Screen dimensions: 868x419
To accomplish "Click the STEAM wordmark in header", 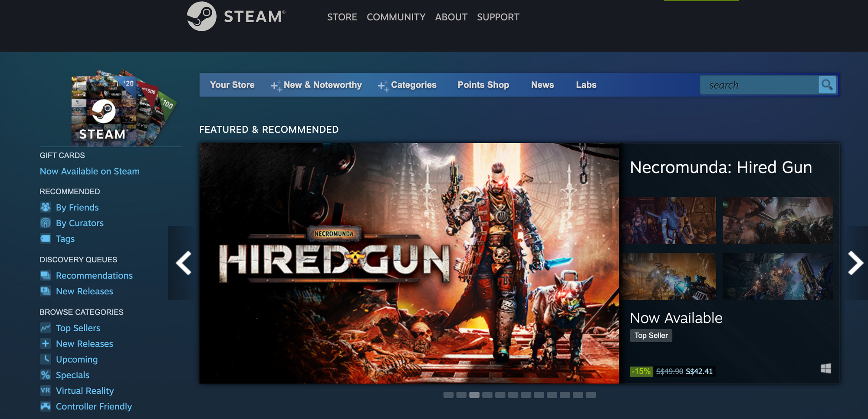I will 254,16.
